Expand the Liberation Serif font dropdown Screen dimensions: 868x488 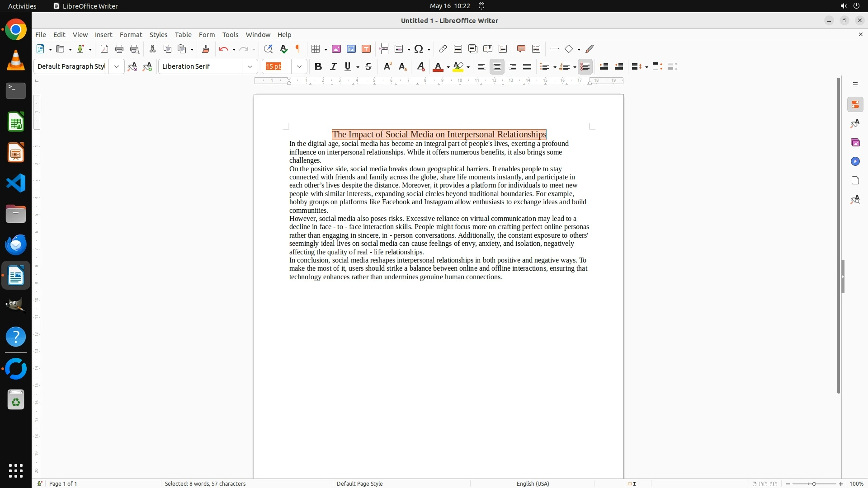(250, 66)
